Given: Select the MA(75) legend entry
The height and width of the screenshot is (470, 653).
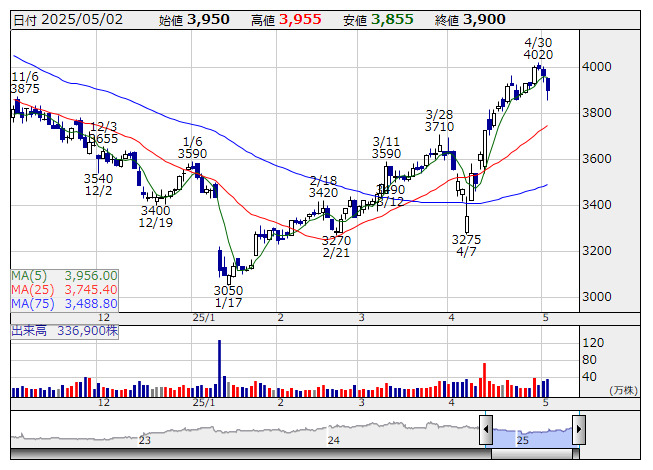Looking at the screenshot, I should click(64, 303).
